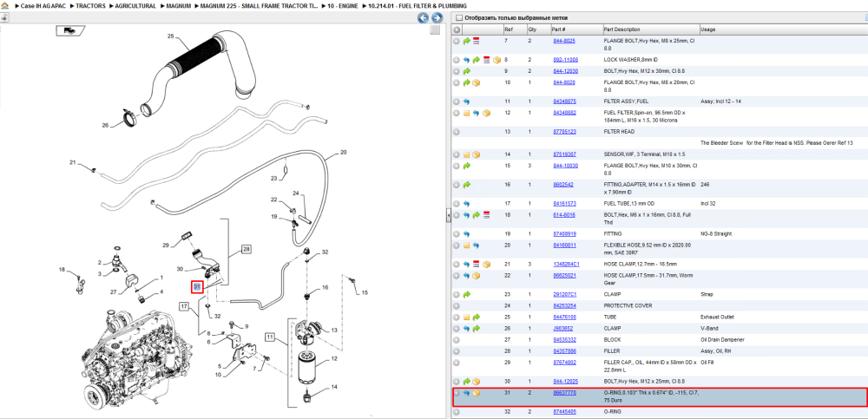Image resolution: width=868 pixels, height=419 pixels.
Task: Click the blue back-arrow icon in Ref 8 row
Action: pyautogui.click(x=467, y=59)
